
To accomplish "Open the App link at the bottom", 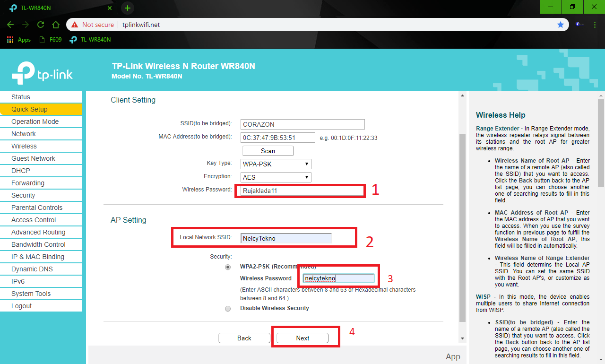I will point(453,356).
